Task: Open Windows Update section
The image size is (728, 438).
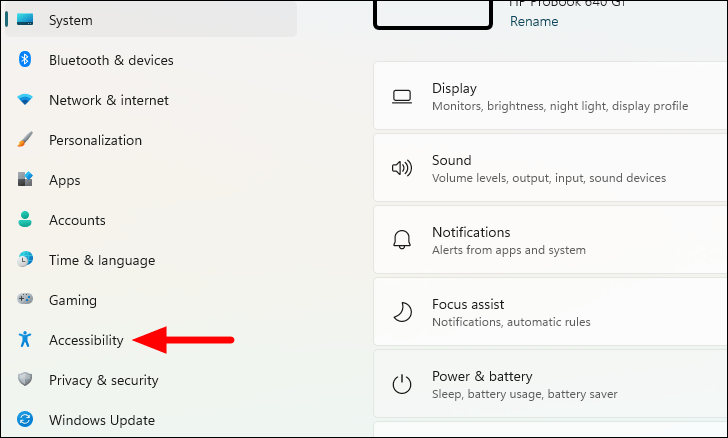Action: point(101,420)
